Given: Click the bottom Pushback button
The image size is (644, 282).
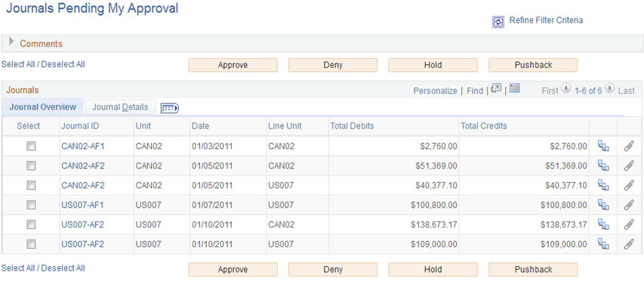Looking at the screenshot, I should (533, 269).
